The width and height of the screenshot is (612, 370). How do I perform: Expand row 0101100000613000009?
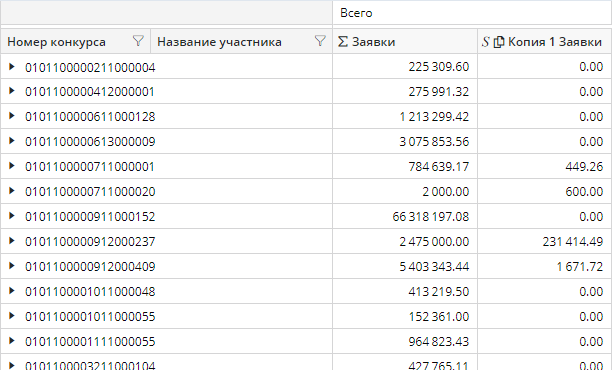[12, 141]
